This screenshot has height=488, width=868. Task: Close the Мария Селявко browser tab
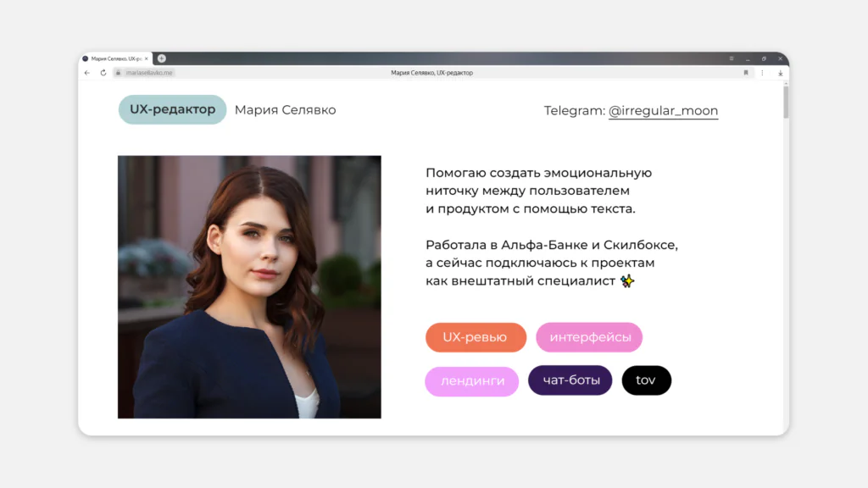pos(147,58)
